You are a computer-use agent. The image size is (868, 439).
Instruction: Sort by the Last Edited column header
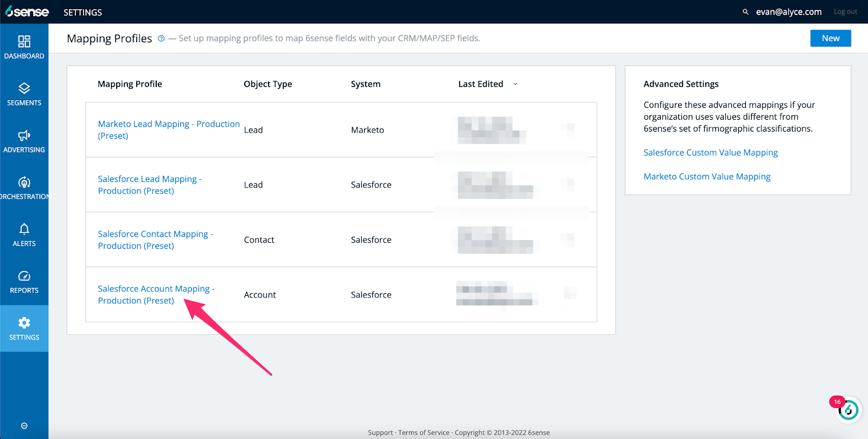(481, 84)
